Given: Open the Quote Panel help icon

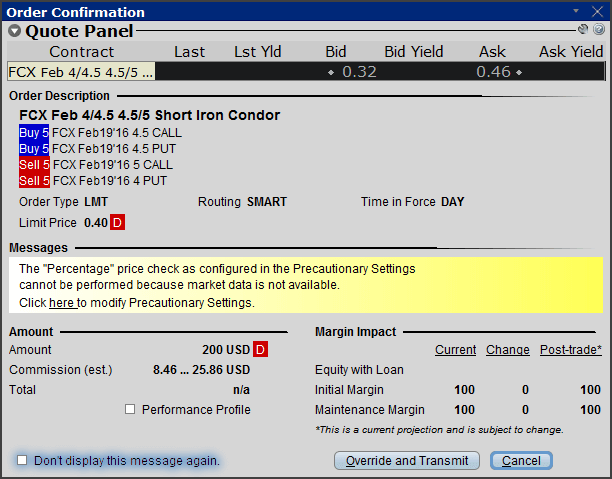Looking at the screenshot, I should click(599, 29).
